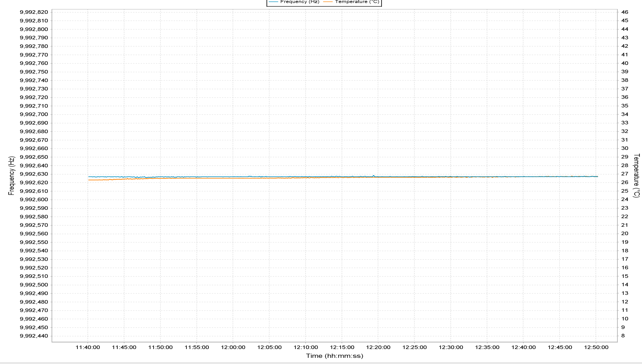Click the 12:05:00 time tick label
Viewport: 642px width, 364px height.
[269, 347]
